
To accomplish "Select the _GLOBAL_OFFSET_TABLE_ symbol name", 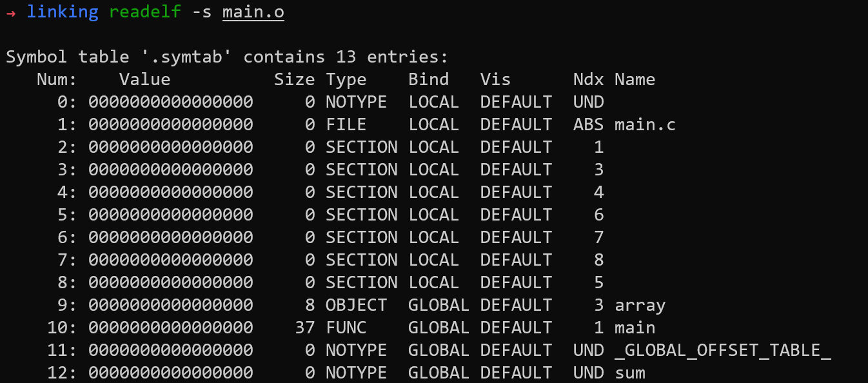I will 722,350.
